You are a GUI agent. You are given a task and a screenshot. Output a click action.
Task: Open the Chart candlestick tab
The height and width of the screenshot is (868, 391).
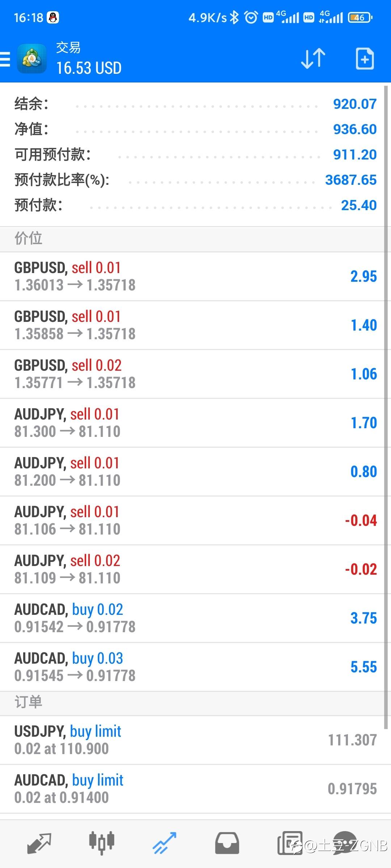(x=102, y=843)
